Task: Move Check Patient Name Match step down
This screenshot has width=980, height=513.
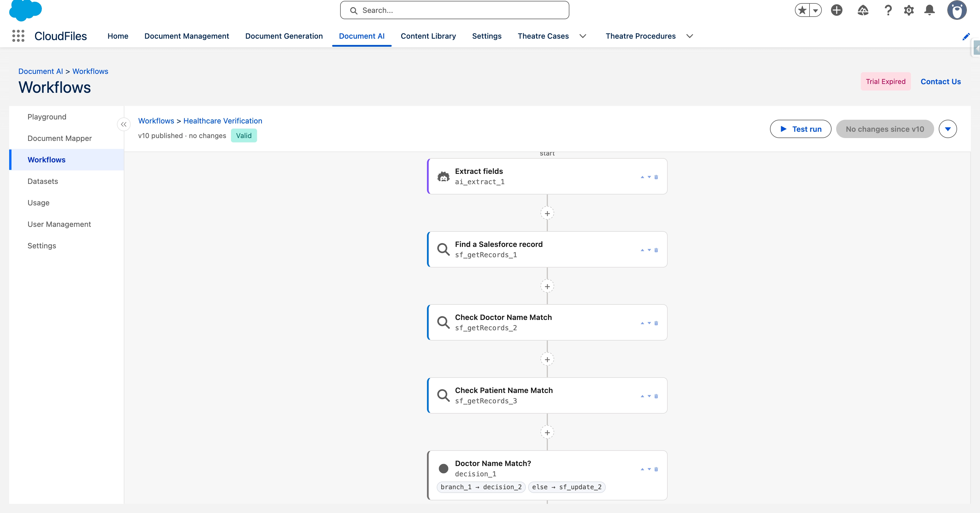Action: pos(649,396)
